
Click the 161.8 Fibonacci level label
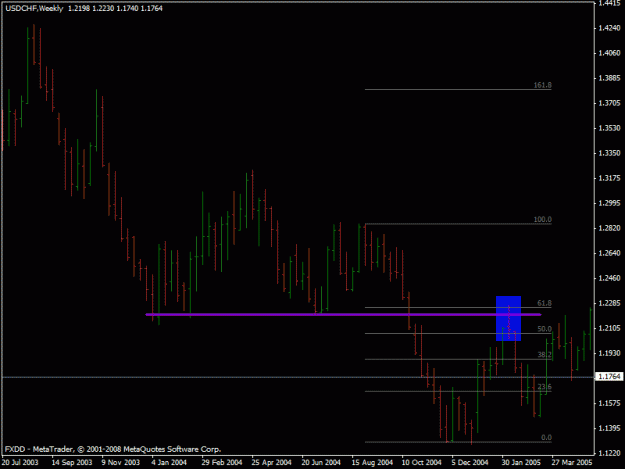point(542,85)
